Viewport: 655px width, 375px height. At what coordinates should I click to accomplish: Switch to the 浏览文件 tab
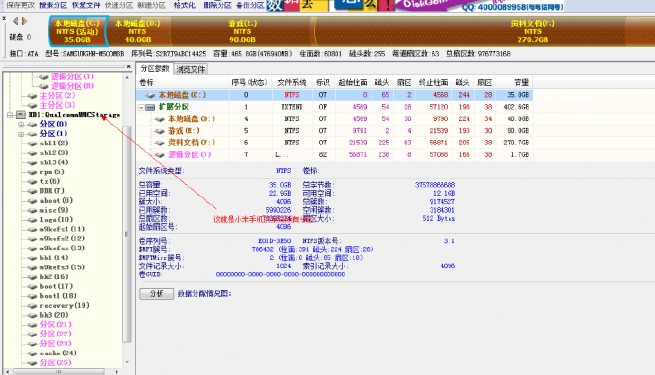(x=190, y=69)
